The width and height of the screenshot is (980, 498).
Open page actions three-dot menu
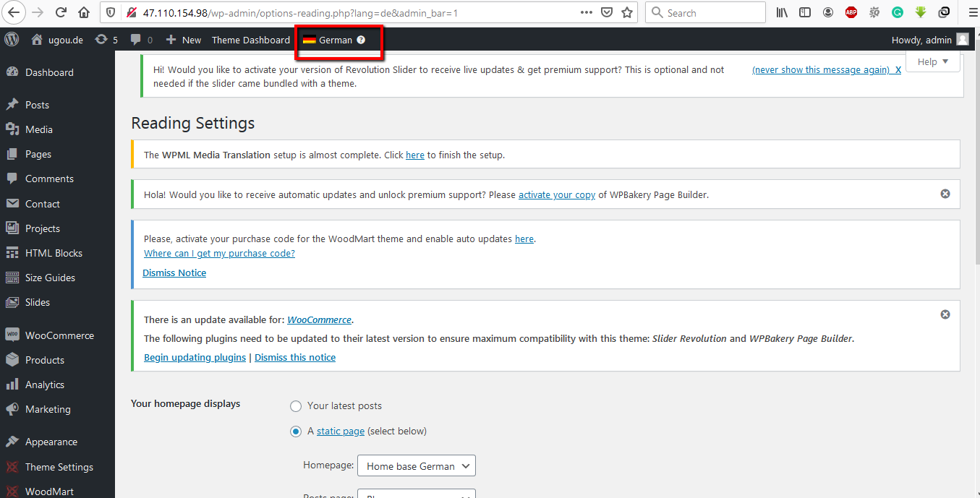tap(587, 12)
